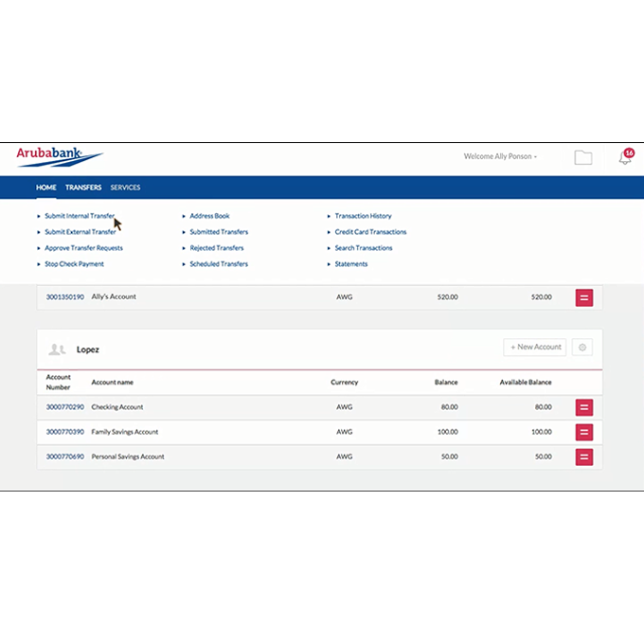Viewport: 644px width, 644px height.
Task: Open the TRANSFERS menu tab
Action: [83, 188]
